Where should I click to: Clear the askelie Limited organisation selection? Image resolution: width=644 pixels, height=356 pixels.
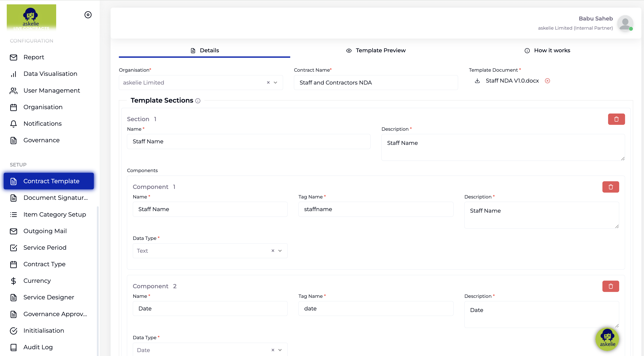[x=268, y=83]
